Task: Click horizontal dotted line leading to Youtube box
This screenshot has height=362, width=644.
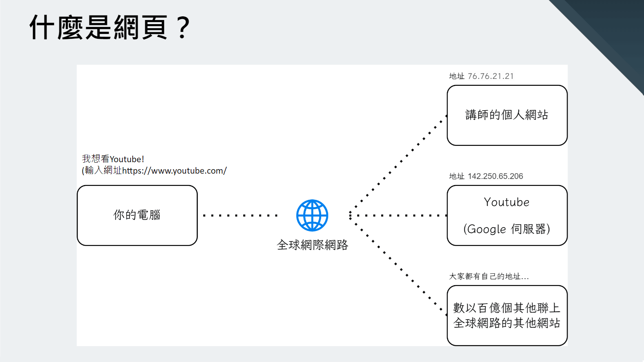Action: coord(398,215)
